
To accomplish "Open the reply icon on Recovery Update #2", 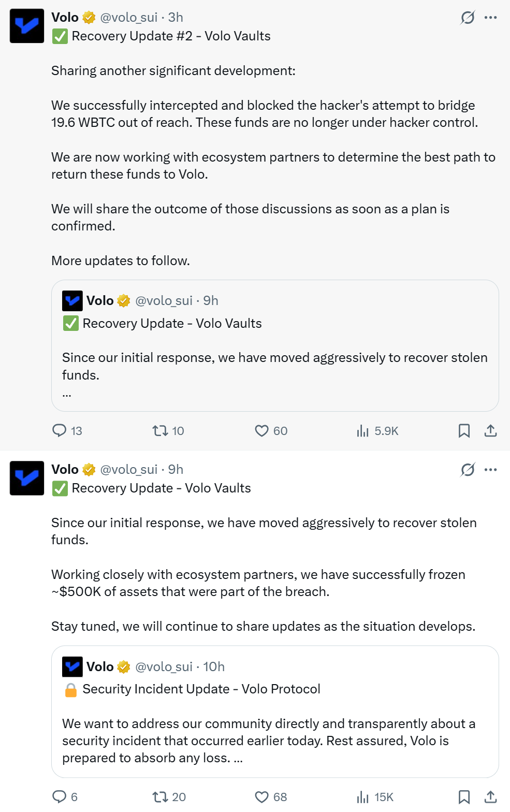I will tap(59, 430).
